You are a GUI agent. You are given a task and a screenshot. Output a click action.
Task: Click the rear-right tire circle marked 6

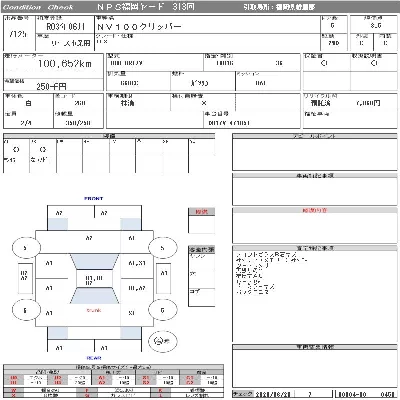pyautogui.click(x=162, y=310)
